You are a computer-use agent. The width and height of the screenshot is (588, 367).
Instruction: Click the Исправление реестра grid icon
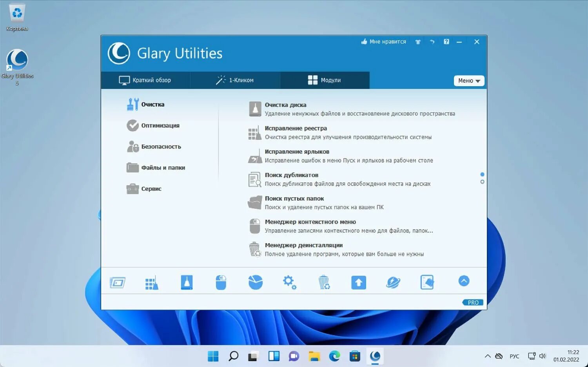pos(255,133)
